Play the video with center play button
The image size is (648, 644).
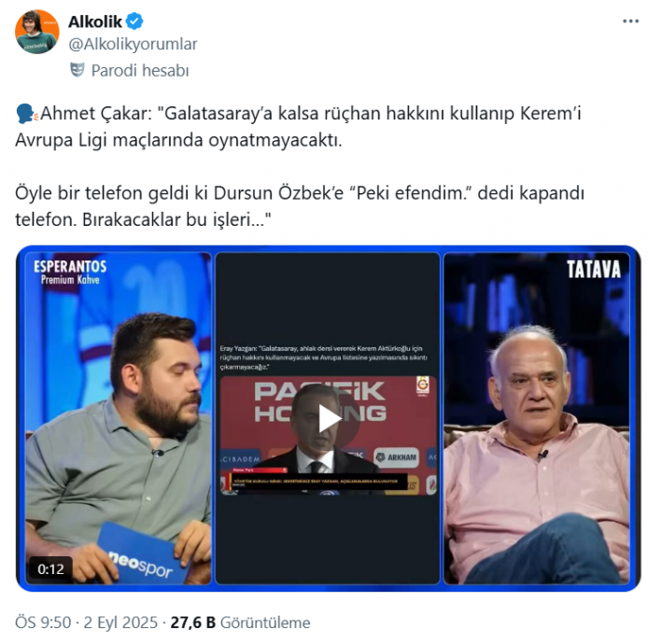click(x=329, y=419)
